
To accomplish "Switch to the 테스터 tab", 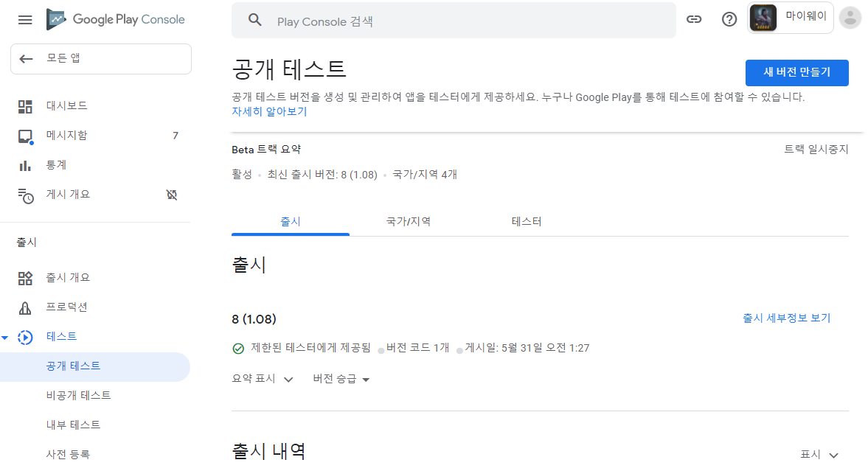I will [x=526, y=220].
